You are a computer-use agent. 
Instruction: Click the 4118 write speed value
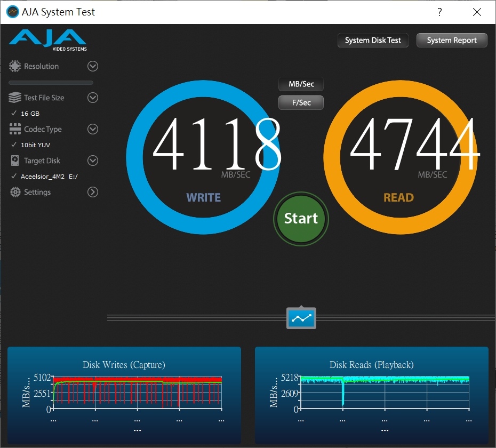pos(217,144)
